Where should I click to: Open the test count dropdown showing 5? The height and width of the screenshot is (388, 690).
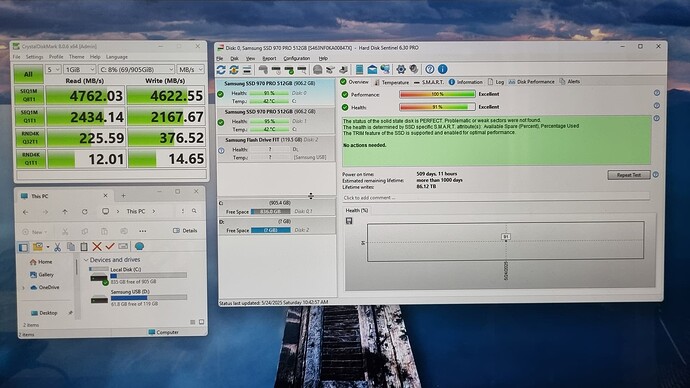click(53, 70)
